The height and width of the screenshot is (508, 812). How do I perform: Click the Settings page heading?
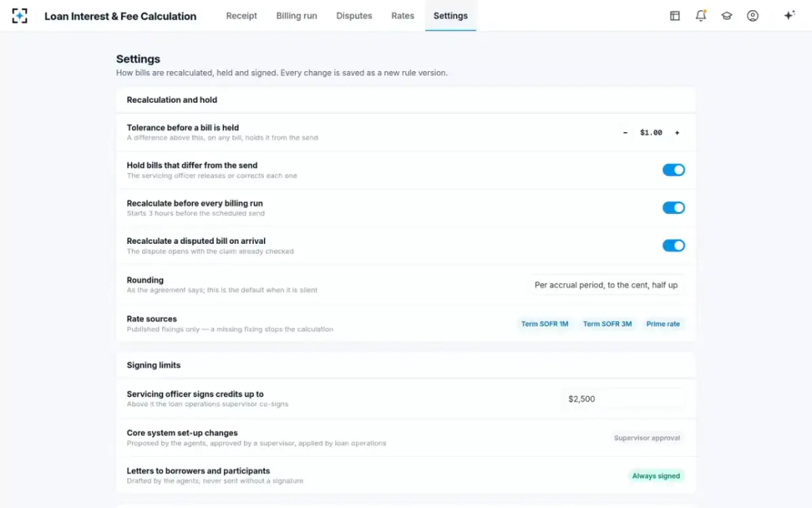[x=138, y=59]
